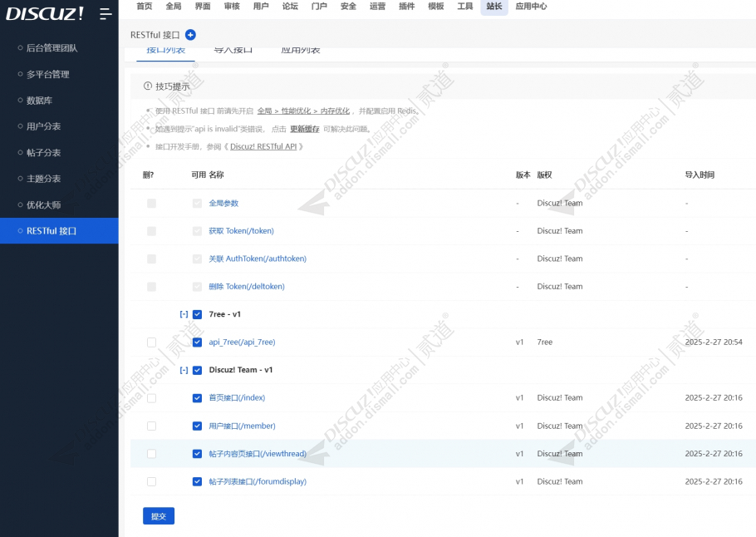Tick delete checkbox for 帖子内容页接口 row

(151, 454)
